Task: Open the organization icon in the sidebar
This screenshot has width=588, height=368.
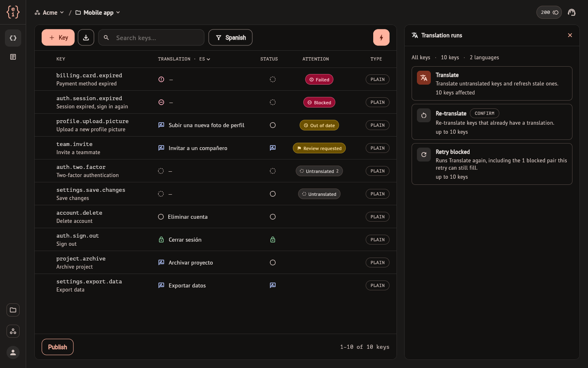Action: pyautogui.click(x=13, y=331)
